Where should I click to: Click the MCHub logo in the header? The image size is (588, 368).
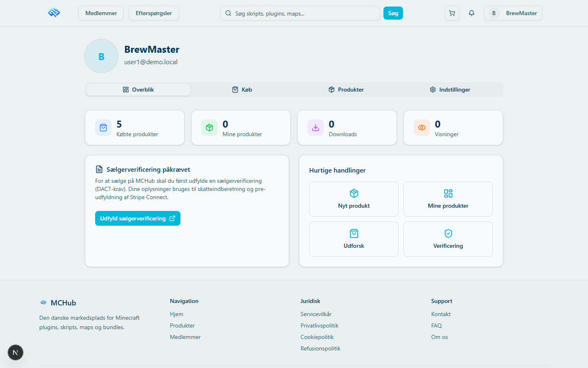pyautogui.click(x=54, y=13)
